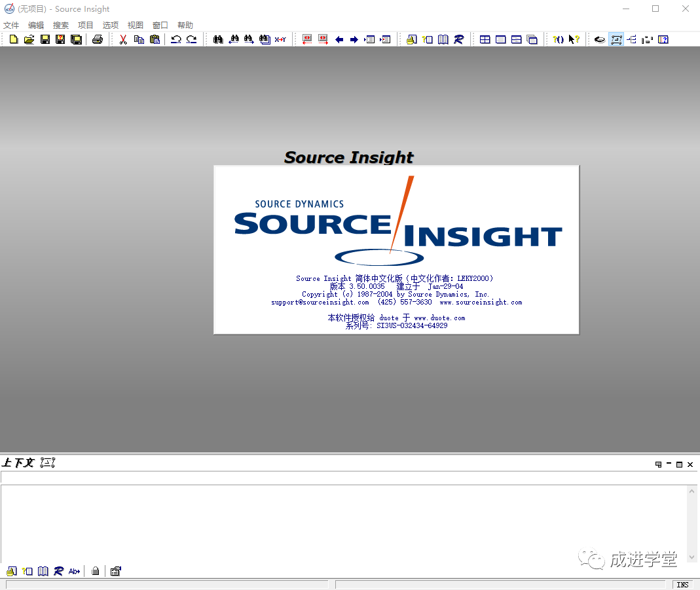Viewport: 700px width, 590px height.
Task: Click the INS indicator in status bar
Action: click(682, 585)
